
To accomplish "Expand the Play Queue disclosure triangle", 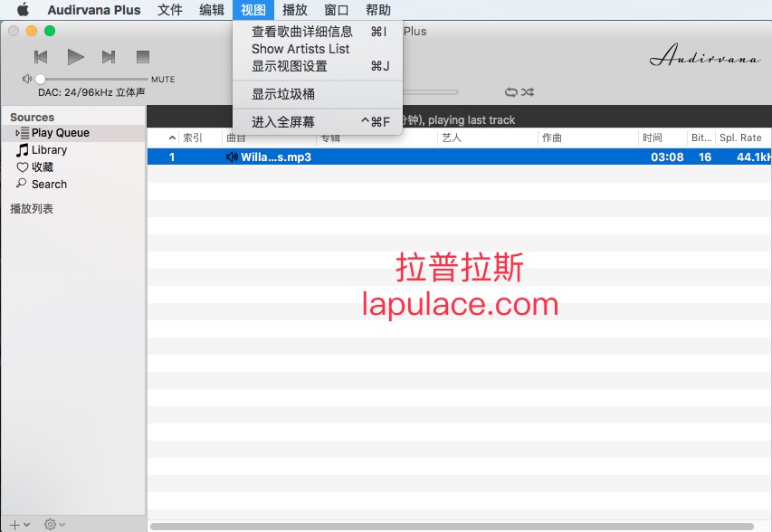I will [16, 133].
